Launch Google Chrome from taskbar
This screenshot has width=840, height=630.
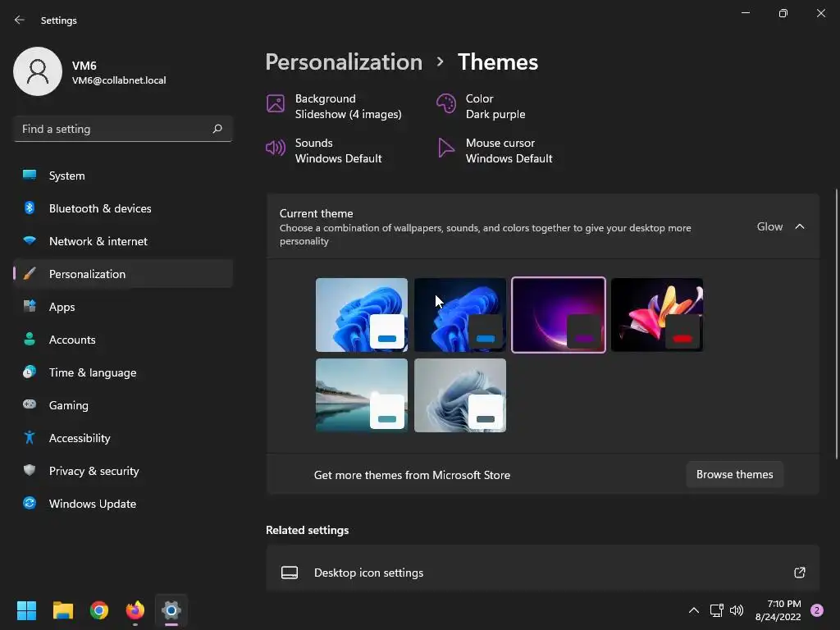pos(99,610)
